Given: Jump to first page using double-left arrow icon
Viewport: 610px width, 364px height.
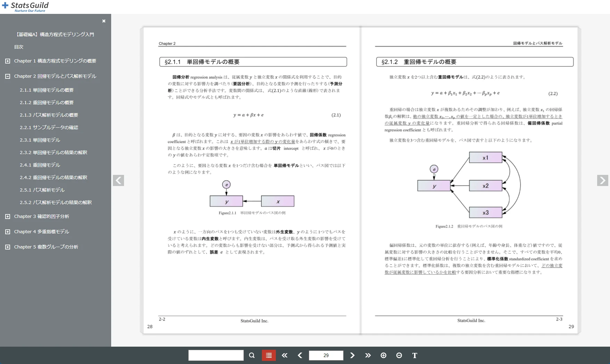Looking at the screenshot, I should 285,355.
